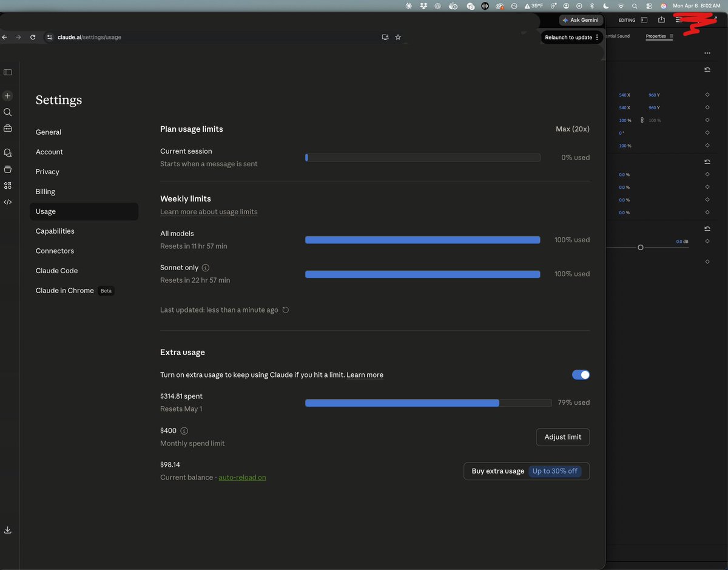Image resolution: width=728 pixels, height=570 pixels.
Task: Click the share export icon in Premiere
Action: click(661, 20)
